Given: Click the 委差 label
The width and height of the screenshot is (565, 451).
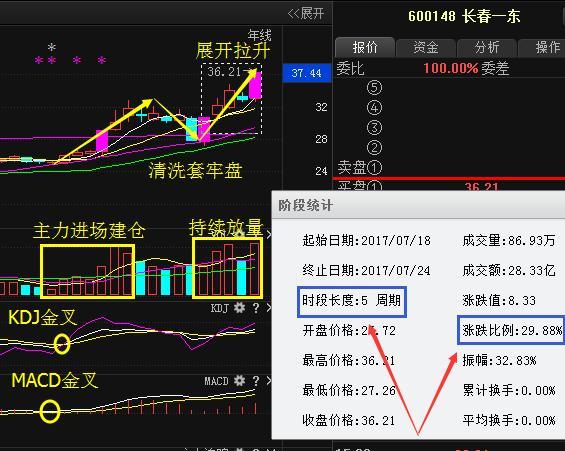Looking at the screenshot, I should coord(495,68).
